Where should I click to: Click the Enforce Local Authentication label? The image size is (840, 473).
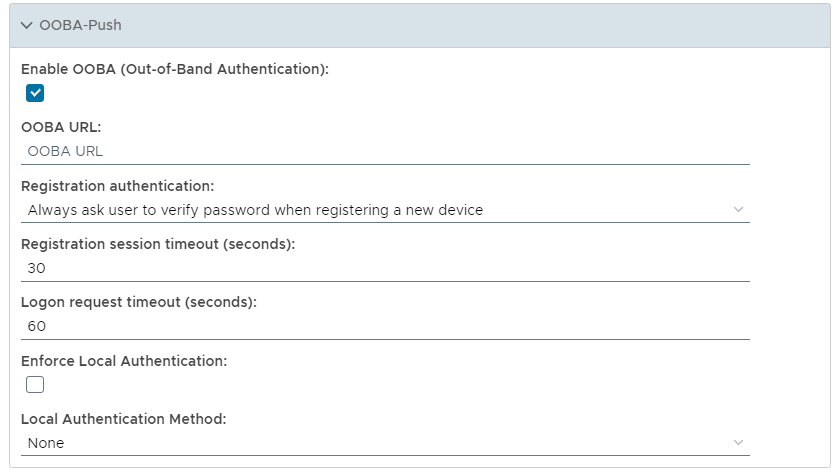click(x=124, y=361)
